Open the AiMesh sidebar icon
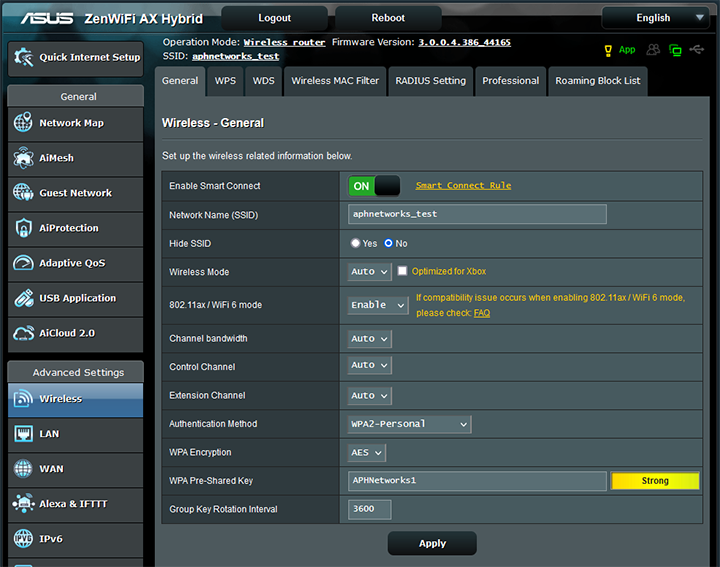Viewport: 720px width, 567px height. tap(23, 158)
